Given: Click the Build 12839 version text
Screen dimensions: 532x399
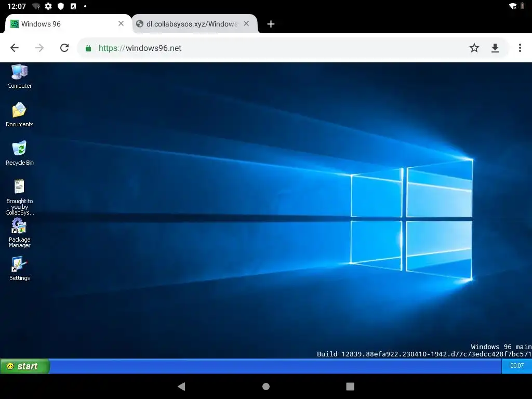Looking at the screenshot, I should 424,354.
